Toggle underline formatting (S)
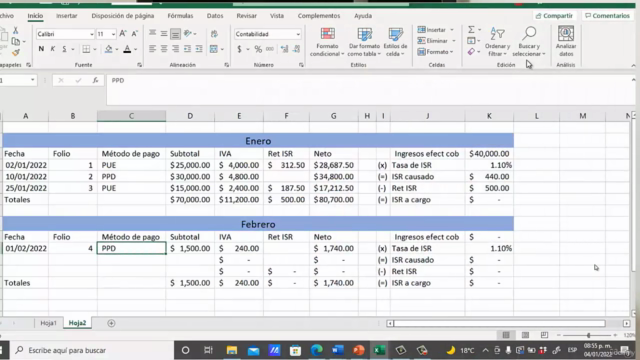The width and height of the screenshot is (640, 360). point(64,49)
